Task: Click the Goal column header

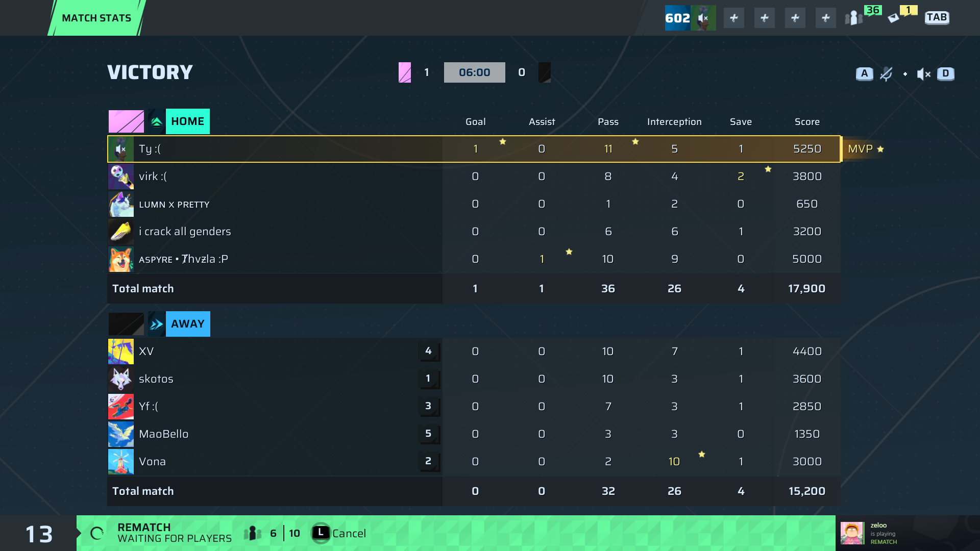Action: (475, 122)
